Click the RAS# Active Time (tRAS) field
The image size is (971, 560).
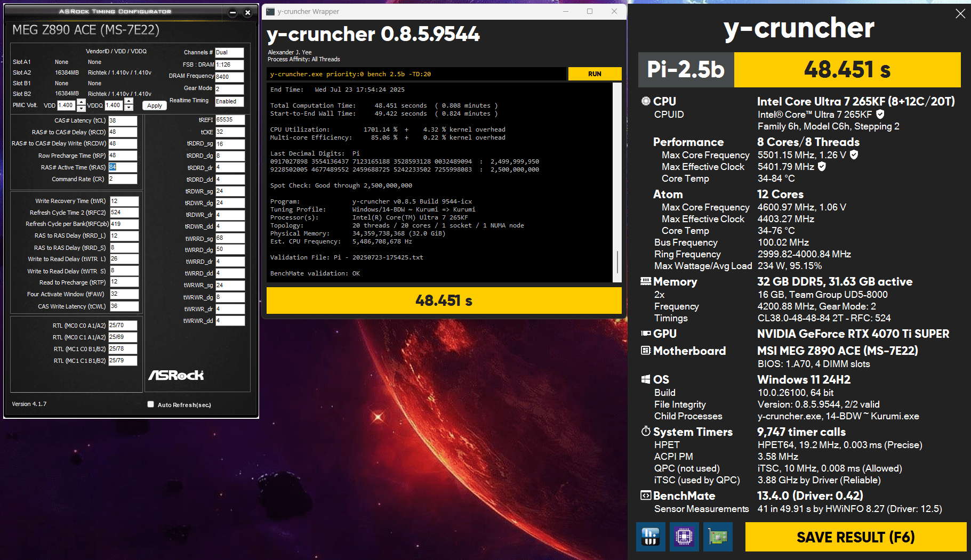pyautogui.click(x=123, y=167)
